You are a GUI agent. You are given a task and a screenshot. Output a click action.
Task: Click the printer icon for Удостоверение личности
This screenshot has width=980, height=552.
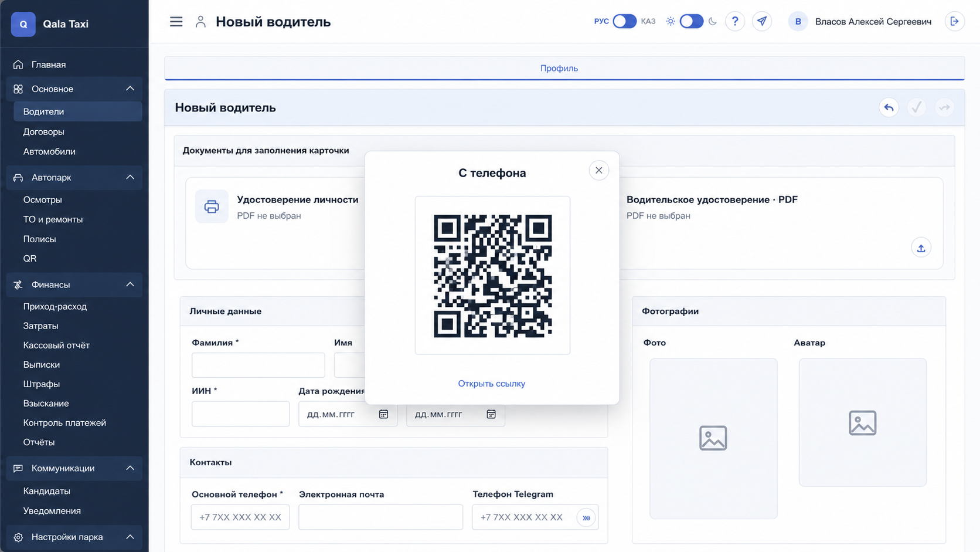212,206
